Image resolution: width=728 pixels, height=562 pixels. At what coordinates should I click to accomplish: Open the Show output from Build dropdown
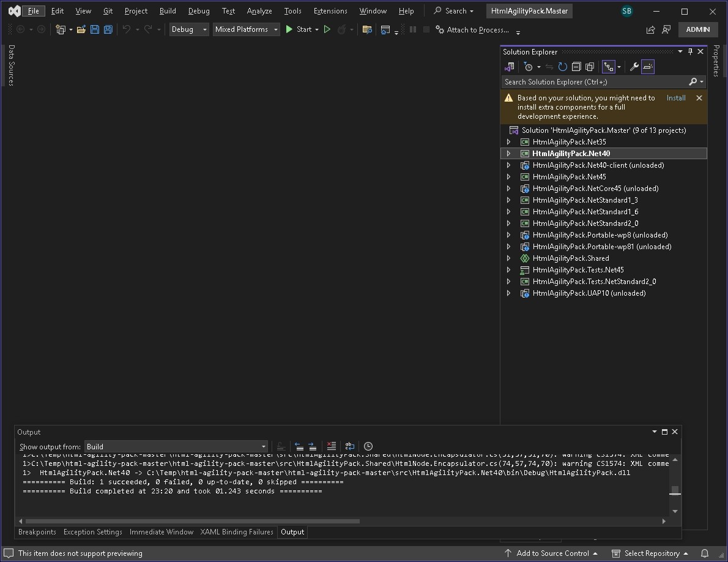point(176,447)
